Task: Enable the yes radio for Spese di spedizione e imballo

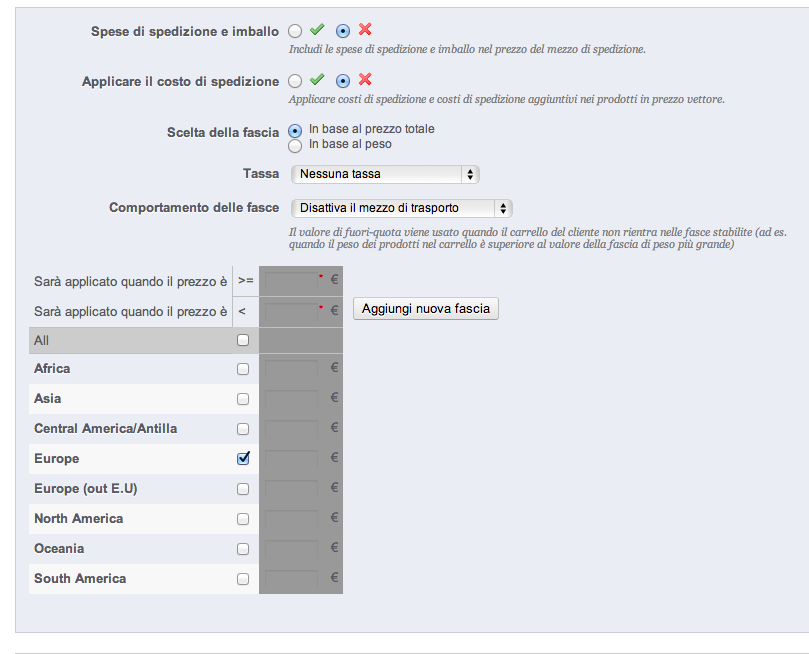Action: pos(295,32)
